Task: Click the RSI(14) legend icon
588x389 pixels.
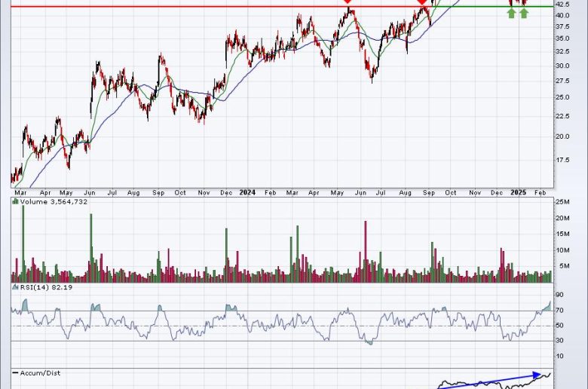Action: click(x=15, y=287)
